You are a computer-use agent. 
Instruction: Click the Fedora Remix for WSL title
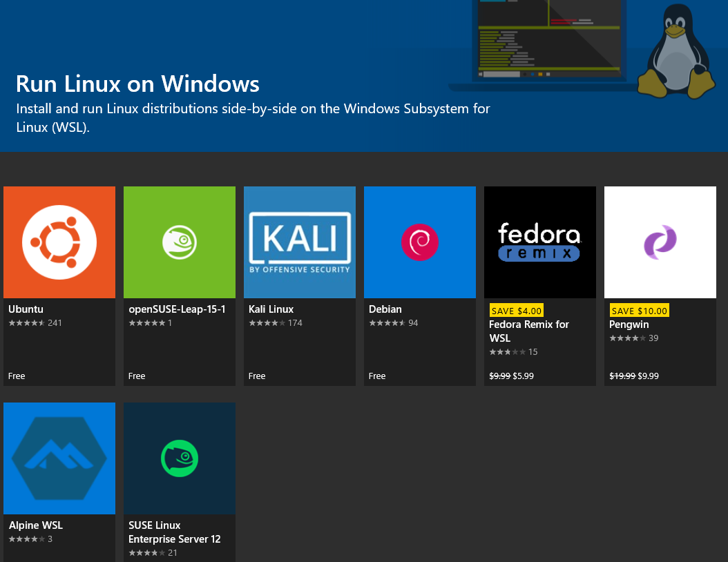pyautogui.click(x=529, y=331)
